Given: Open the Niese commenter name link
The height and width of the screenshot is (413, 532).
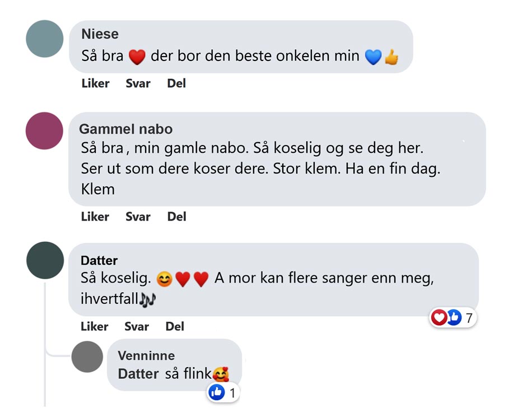Looking at the screenshot, I should point(100,34).
